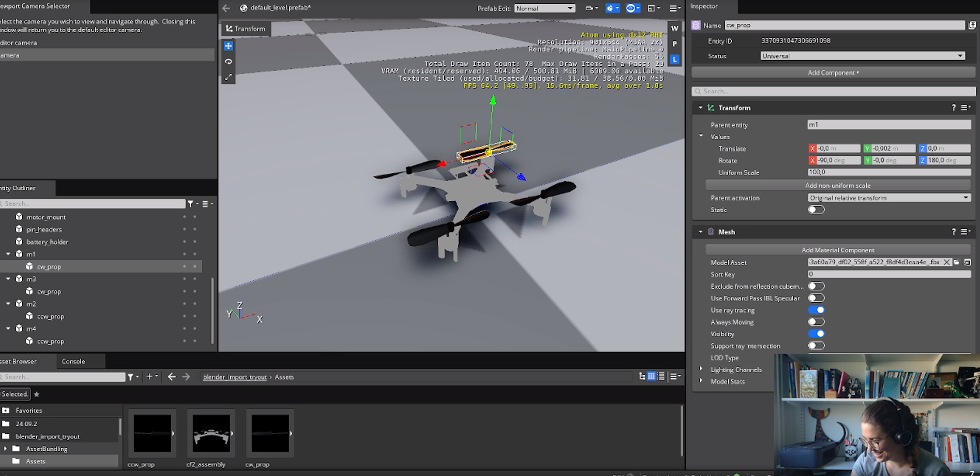Viewport: 980px width, 476px height.
Task: Open the viewport camera settings icon
Action: click(x=590, y=8)
